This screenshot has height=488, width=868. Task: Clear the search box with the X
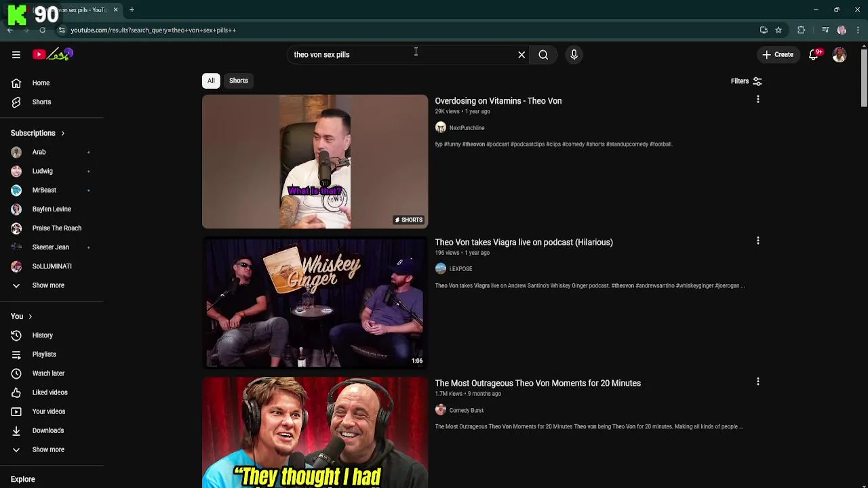pyautogui.click(x=521, y=55)
